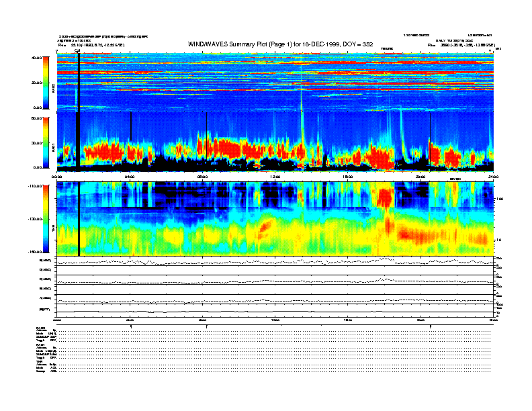The width and height of the screenshot is (532, 411).
Task: Click the 20.00 label on RAD2 scale
Action: click(x=36, y=83)
